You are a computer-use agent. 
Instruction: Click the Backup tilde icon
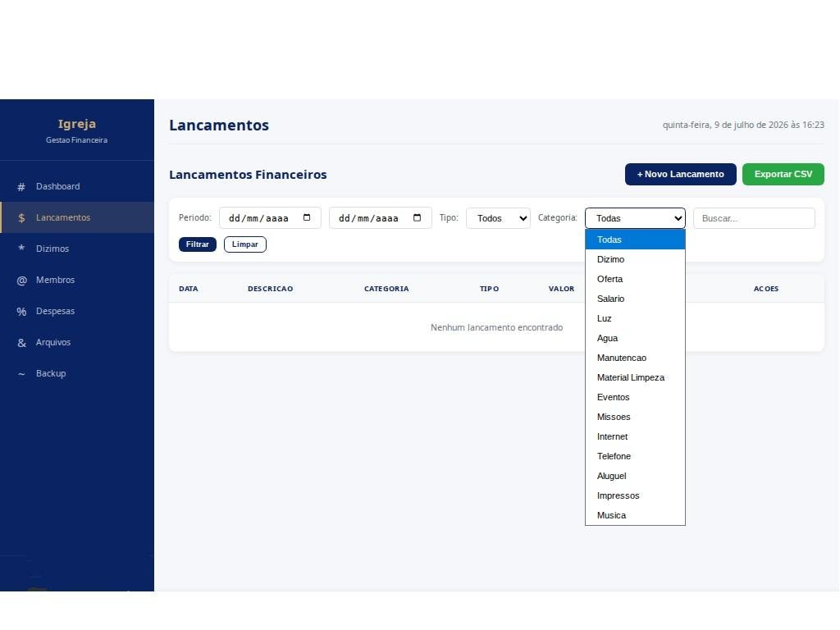[x=21, y=374]
